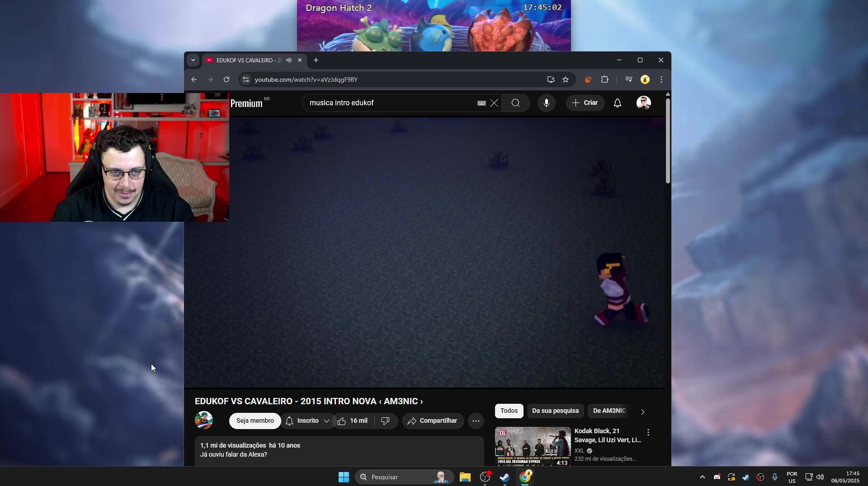The height and width of the screenshot is (486, 868).
Task: Open the AM3NIC channel avatar
Action: click(x=204, y=421)
